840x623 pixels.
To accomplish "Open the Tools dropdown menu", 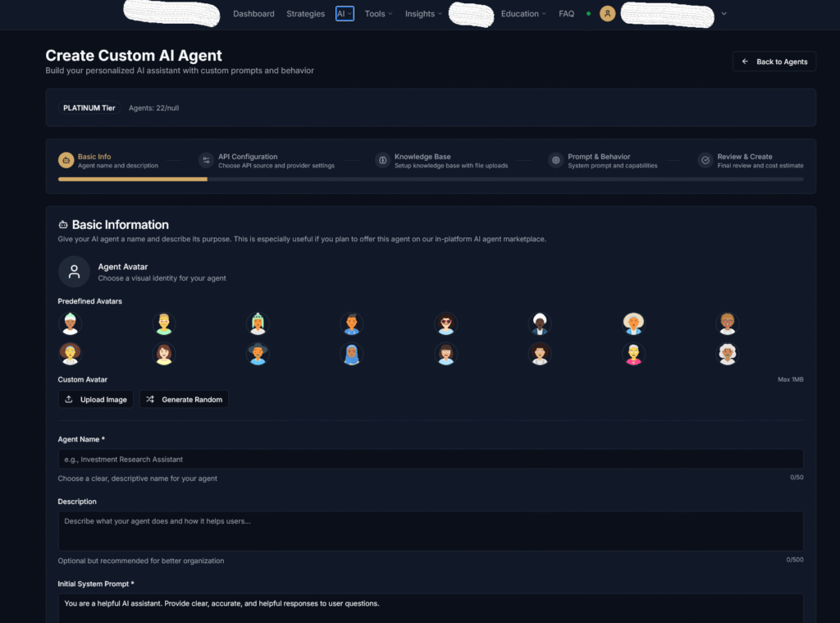I will tap(378, 14).
